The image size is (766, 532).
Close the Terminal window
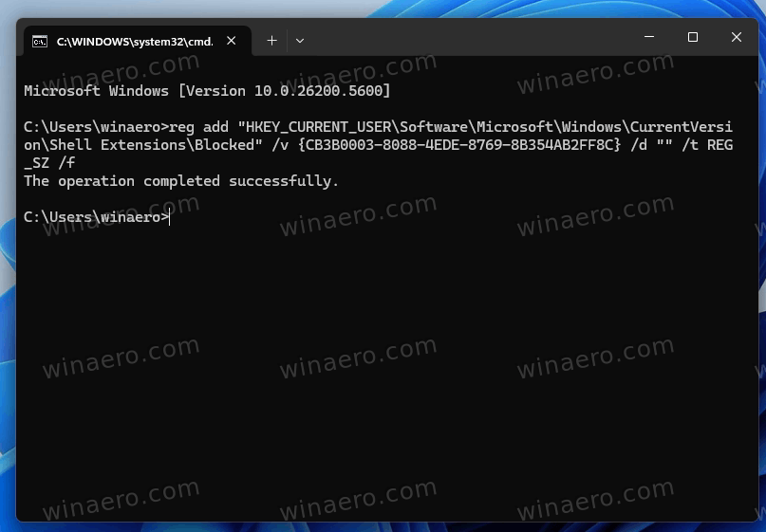tap(737, 37)
